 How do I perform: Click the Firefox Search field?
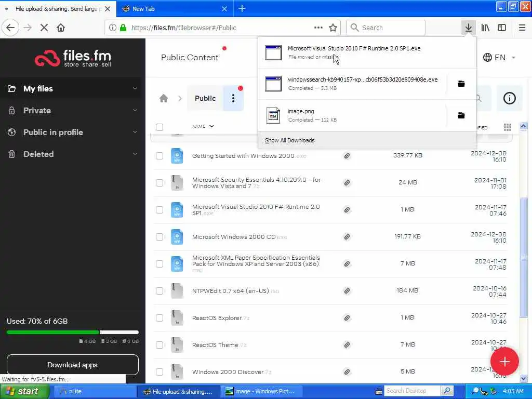(385, 28)
